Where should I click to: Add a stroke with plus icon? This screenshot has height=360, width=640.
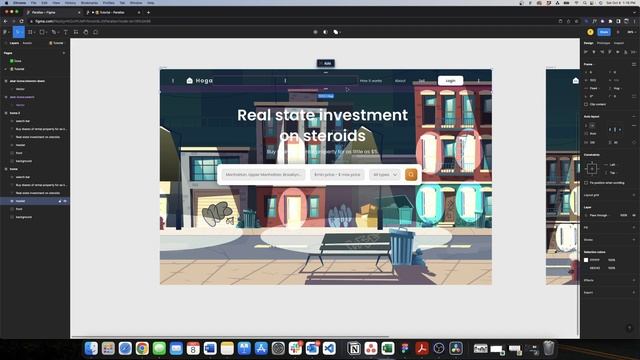tap(634, 240)
